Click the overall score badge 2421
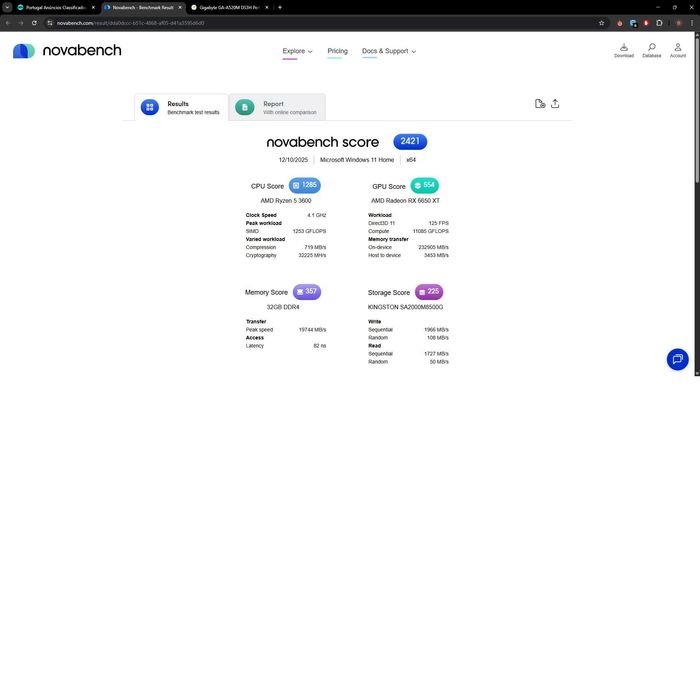 click(410, 142)
